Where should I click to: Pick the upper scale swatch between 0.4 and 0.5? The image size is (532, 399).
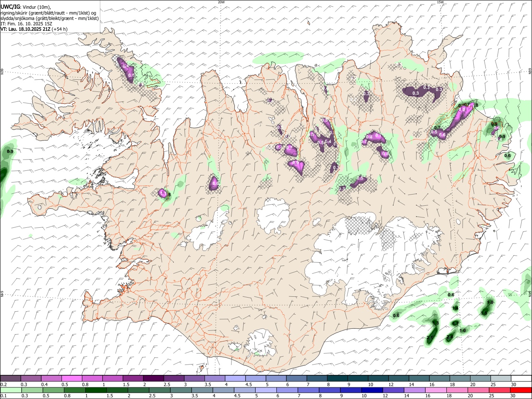[x=51, y=378]
